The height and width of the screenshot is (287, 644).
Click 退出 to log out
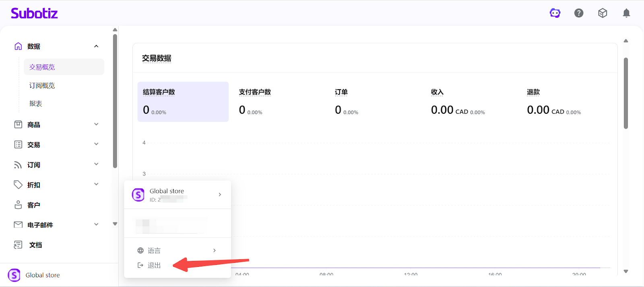tap(154, 265)
